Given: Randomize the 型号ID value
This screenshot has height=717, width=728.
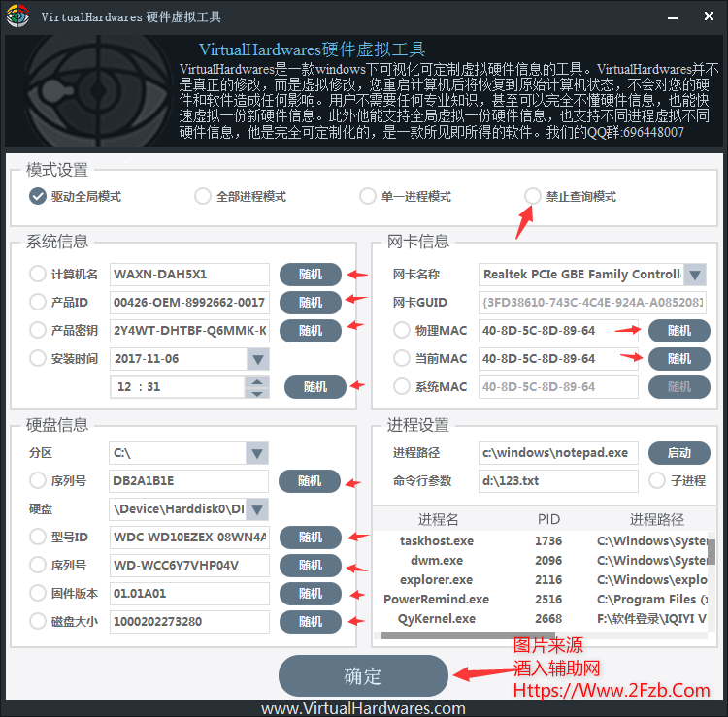Looking at the screenshot, I should tap(311, 538).
